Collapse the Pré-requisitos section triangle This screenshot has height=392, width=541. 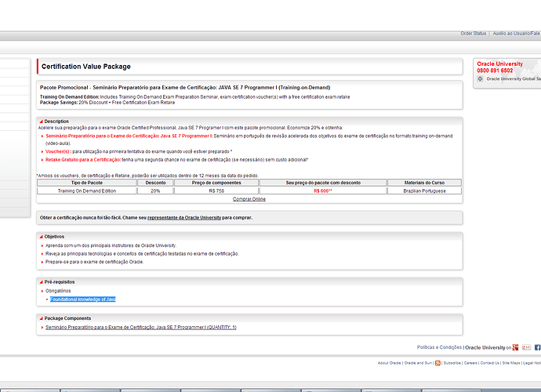pos(41,282)
